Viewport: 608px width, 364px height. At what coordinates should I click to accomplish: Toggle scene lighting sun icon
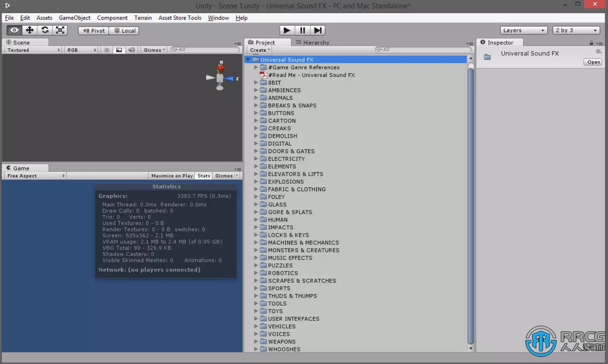pos(107,50)
